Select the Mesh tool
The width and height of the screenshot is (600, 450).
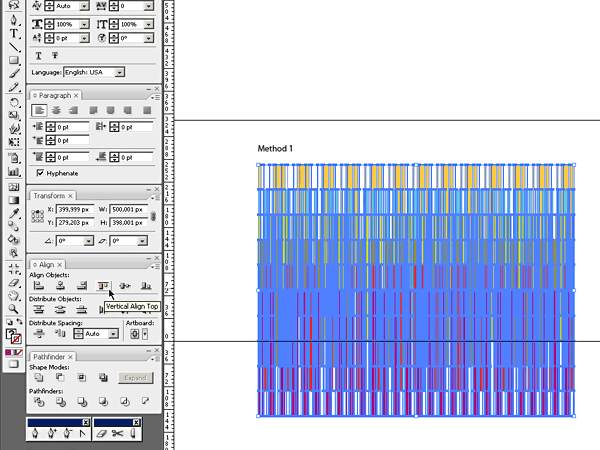(x=14, y=187)
